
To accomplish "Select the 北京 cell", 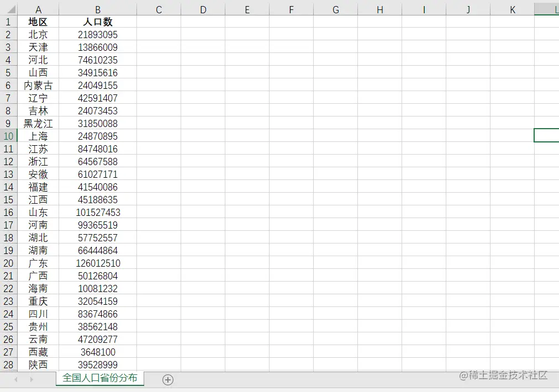I will tap(38, 35).
